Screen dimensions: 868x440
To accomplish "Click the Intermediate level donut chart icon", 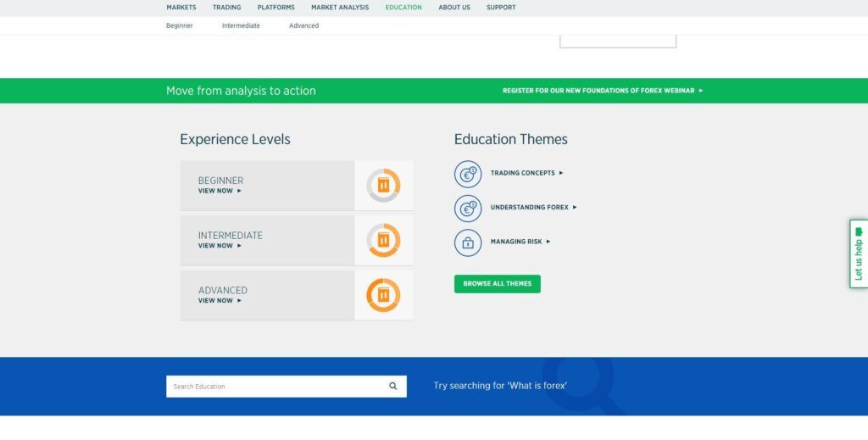I will pyautogui.click(x=383, y=240).
